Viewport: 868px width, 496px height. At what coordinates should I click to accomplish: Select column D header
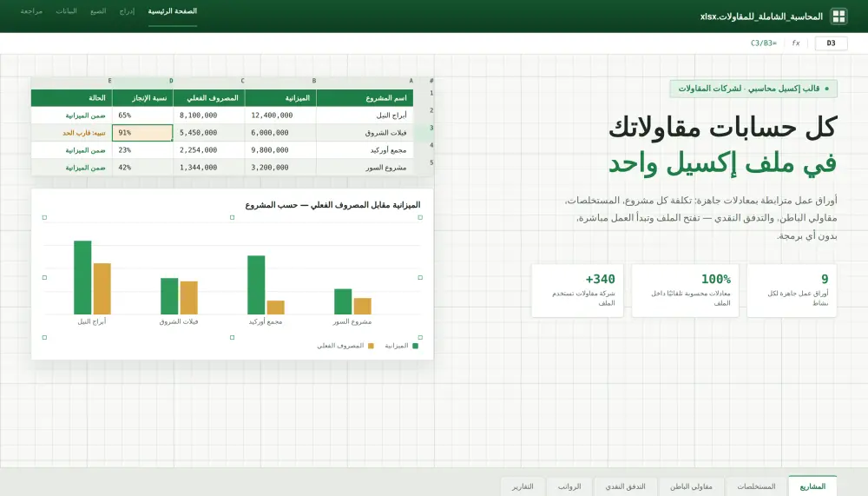pyautogui.click(x=143, y=81)
